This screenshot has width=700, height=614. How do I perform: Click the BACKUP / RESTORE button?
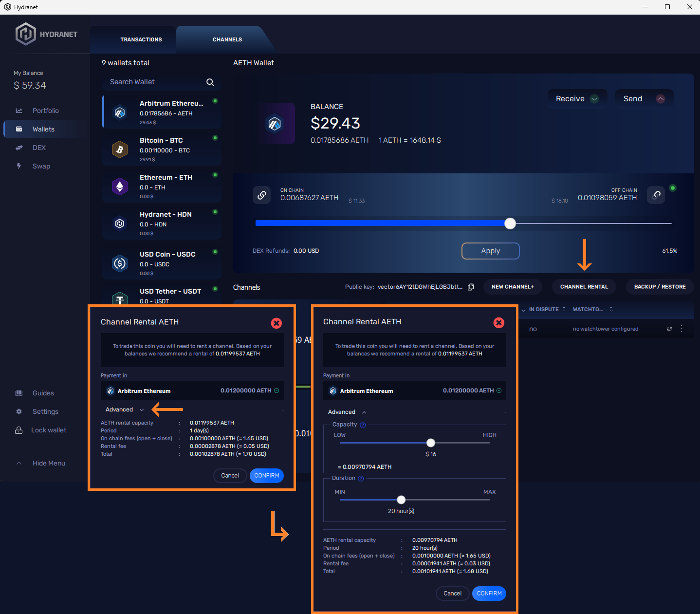[x=660, y=287]
